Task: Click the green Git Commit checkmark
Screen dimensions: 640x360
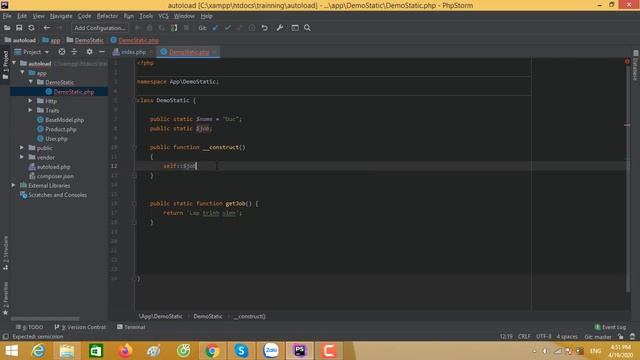Action: (x=228, y=28)
